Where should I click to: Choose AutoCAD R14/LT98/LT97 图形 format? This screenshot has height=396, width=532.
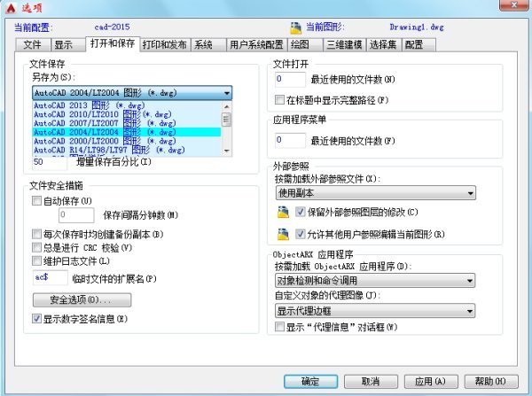(127, 150)
